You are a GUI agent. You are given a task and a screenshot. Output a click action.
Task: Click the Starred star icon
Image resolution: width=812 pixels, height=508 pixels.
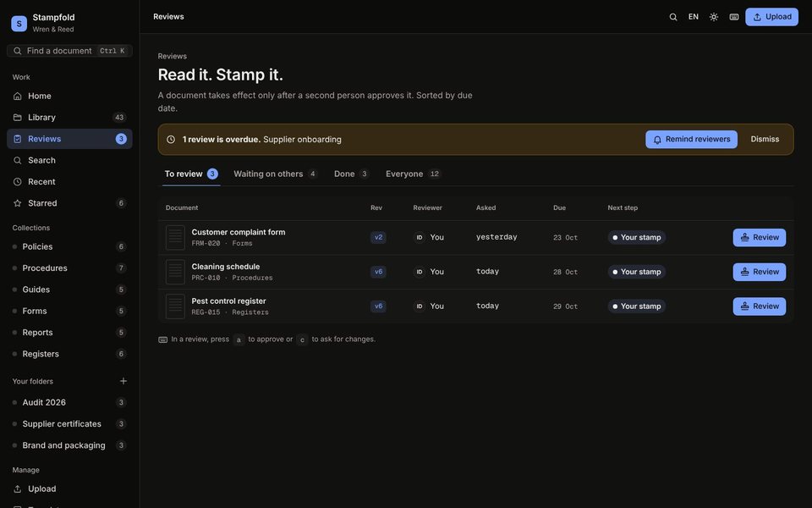click(x=18, y=203)
